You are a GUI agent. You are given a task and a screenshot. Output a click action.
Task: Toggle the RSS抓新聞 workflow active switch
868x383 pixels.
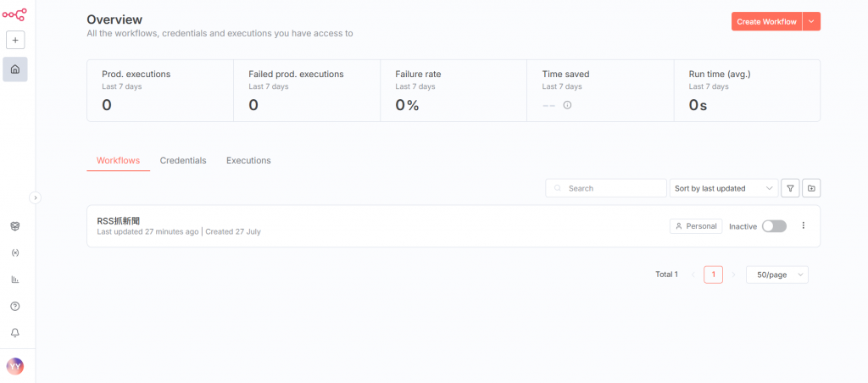pos(774,226)
